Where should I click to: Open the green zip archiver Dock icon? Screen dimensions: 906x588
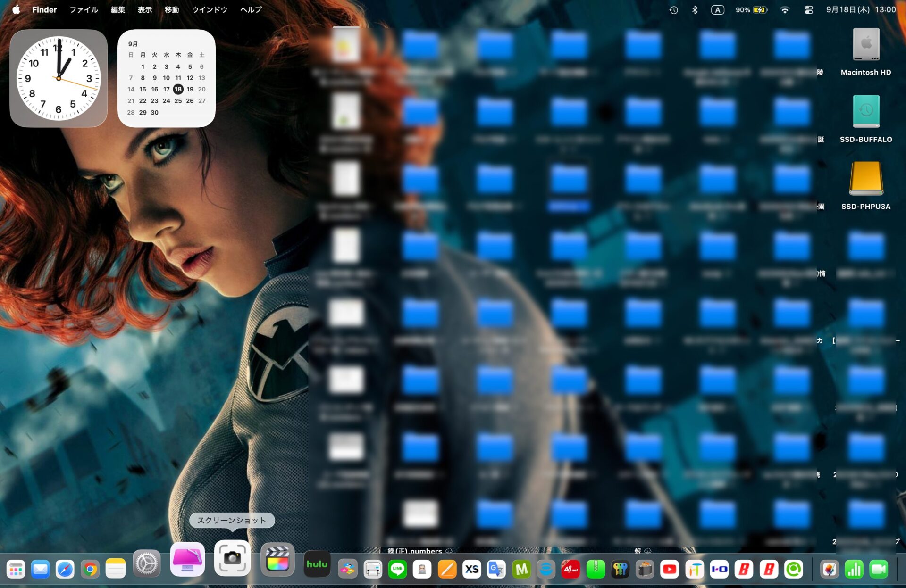pyautogui.click(x=596, y=569)
